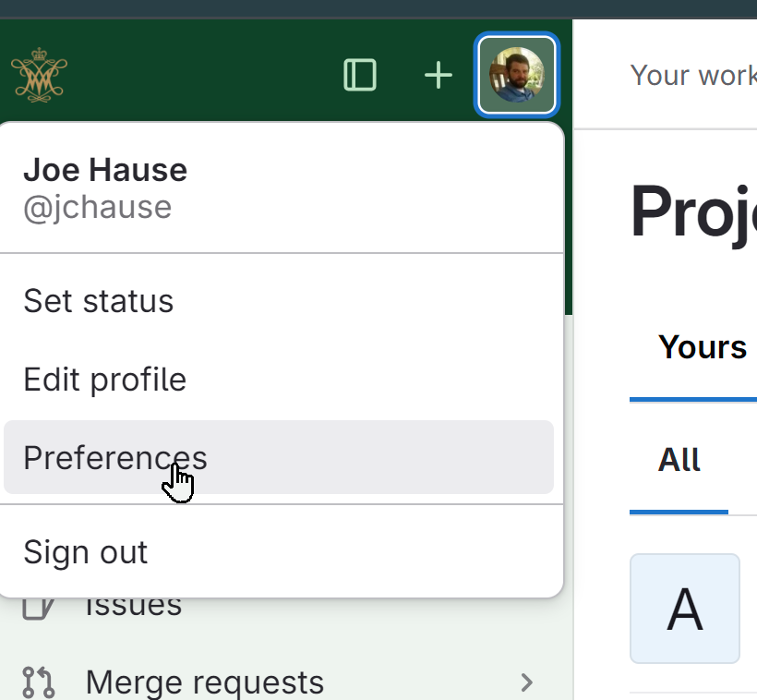This screenshot has height=700, width=757.
Task: Expand the Merge requests chevron
Action: pos(527,682)
